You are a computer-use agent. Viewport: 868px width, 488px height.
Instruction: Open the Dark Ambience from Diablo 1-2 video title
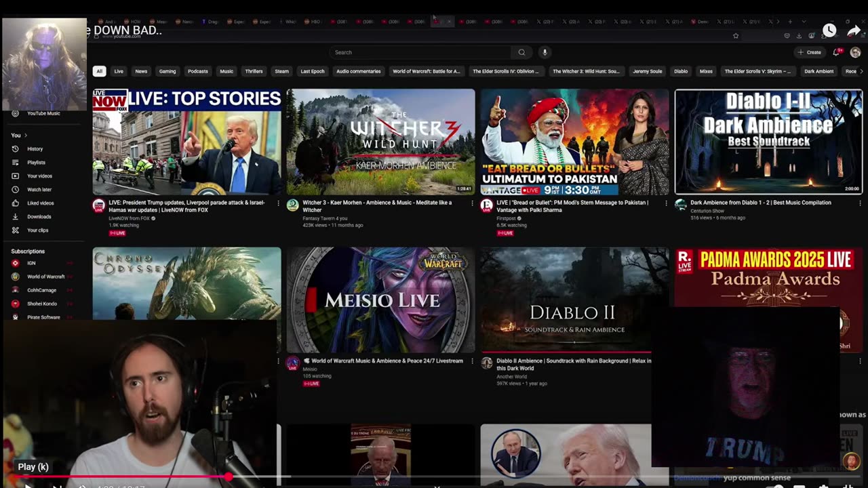point(760,203)
